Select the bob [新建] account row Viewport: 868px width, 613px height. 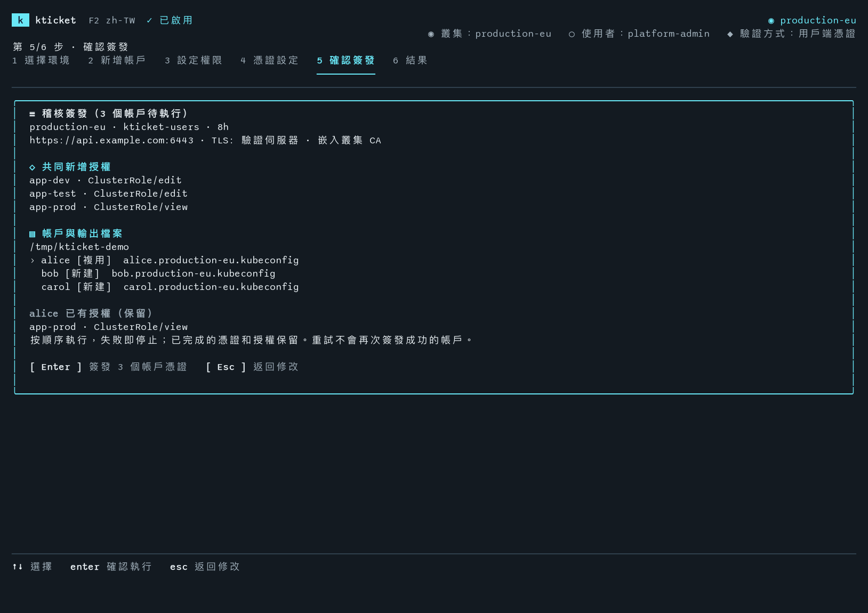click(158, 273)
